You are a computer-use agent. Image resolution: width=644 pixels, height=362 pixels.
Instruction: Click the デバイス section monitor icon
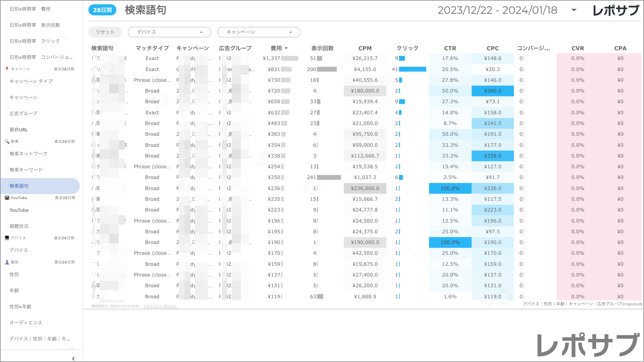coord(7,238)
